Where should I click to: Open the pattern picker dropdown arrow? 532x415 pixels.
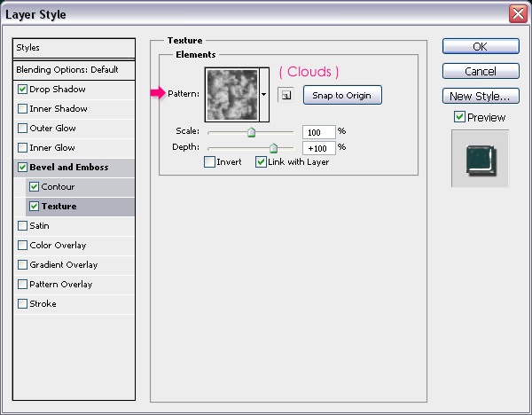tap(264, 94)
